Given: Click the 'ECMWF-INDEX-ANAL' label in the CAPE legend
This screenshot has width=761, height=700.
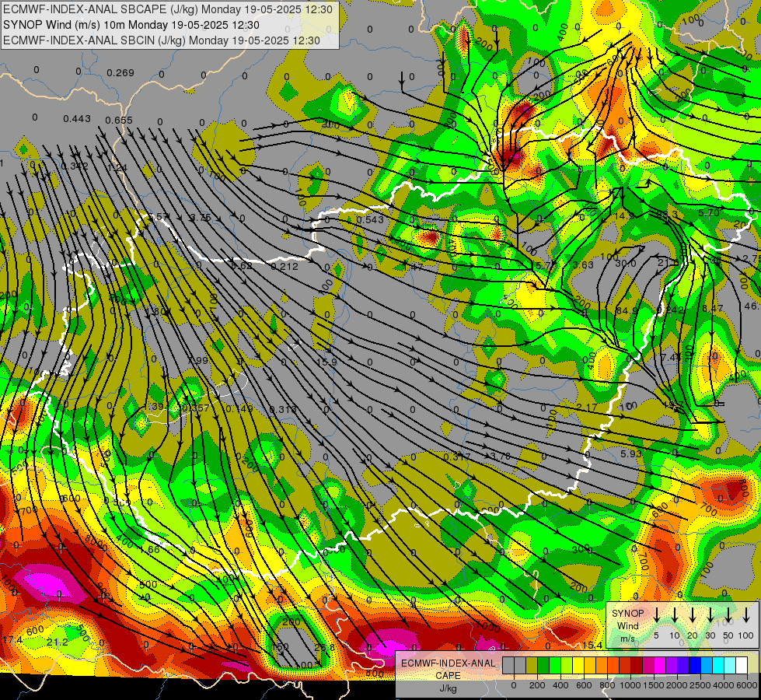Looking at the screenshot, I should pos(449,663).
